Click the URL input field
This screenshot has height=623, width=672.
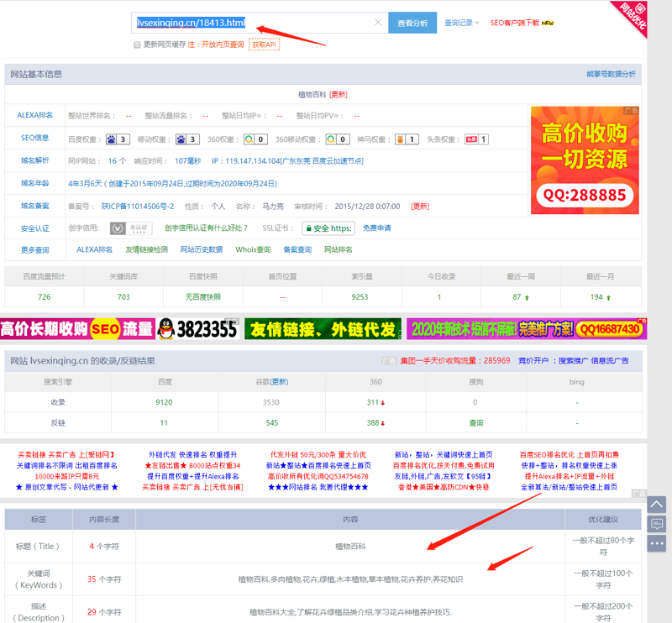point(260,23)
